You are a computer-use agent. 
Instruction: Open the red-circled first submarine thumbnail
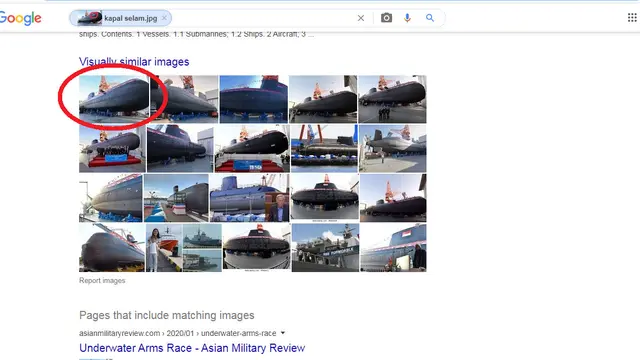click(114, 99)
